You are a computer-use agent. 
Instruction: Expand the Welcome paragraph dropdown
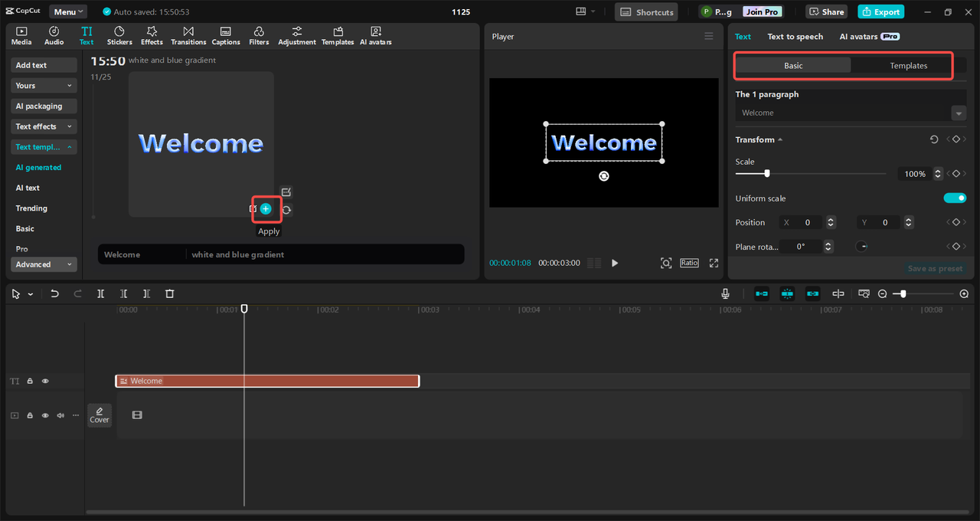[x=959, y=113]
